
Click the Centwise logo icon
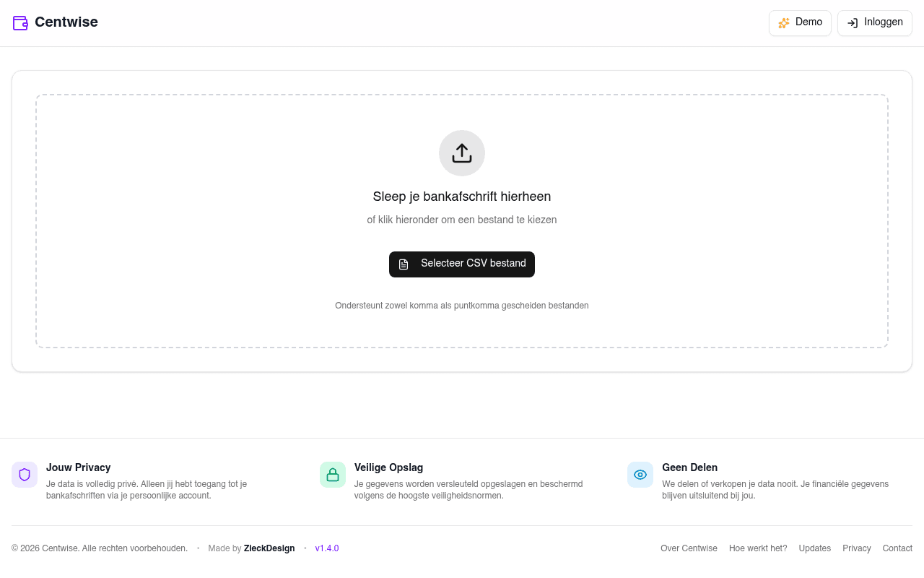click(x=20, y=22)
